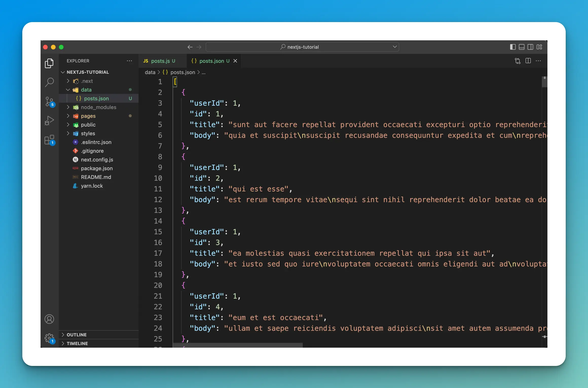Open the yarn.lock file

click(x=99, y=186)
